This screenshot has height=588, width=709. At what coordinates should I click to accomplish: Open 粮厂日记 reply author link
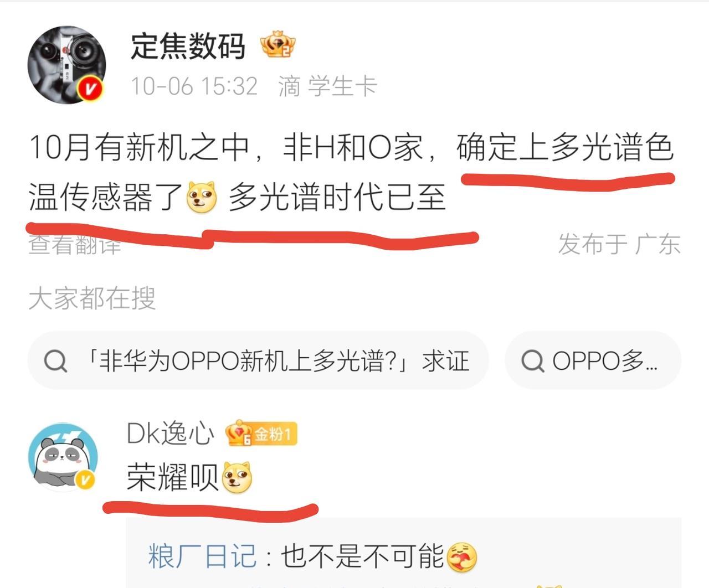point(202,556)
